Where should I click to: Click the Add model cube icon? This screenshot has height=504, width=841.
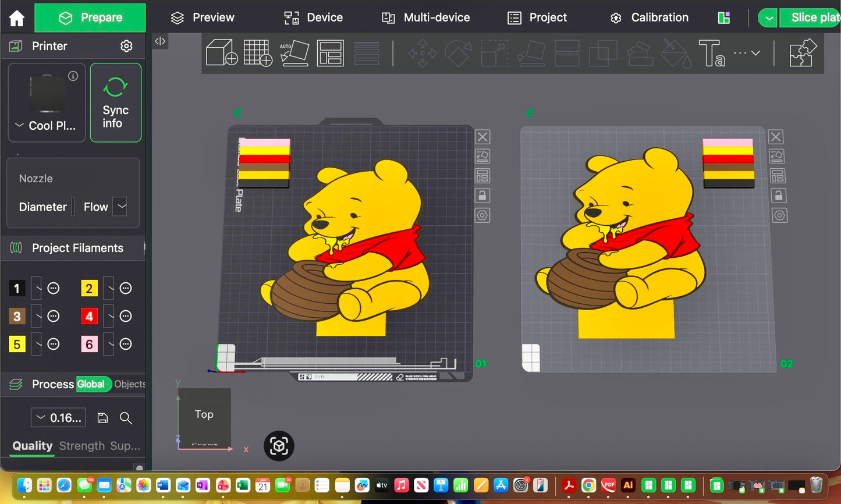222,53
